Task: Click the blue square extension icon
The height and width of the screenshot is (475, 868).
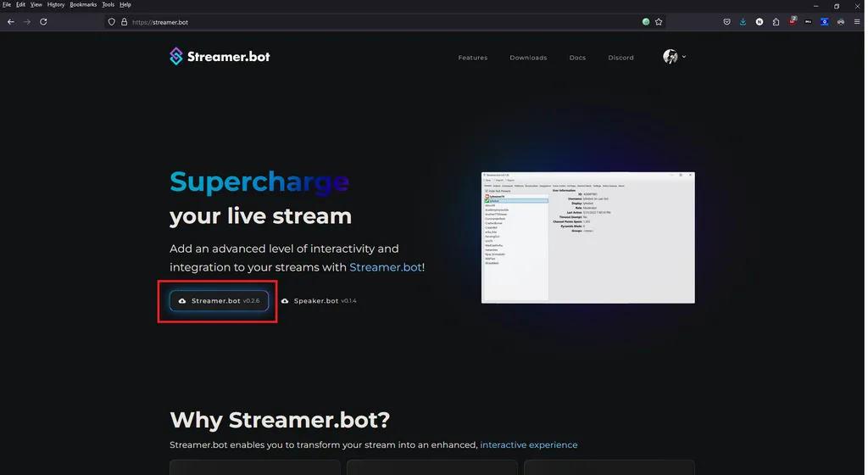Action: click(824, 22)
